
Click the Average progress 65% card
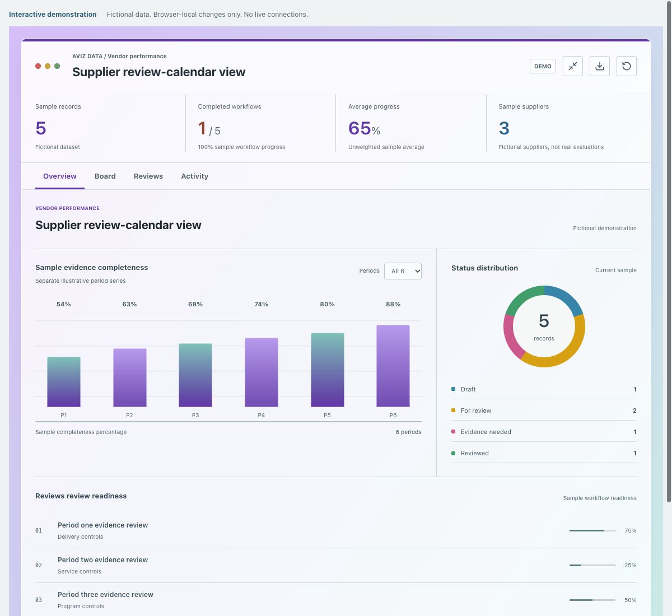tap(411, 127)
